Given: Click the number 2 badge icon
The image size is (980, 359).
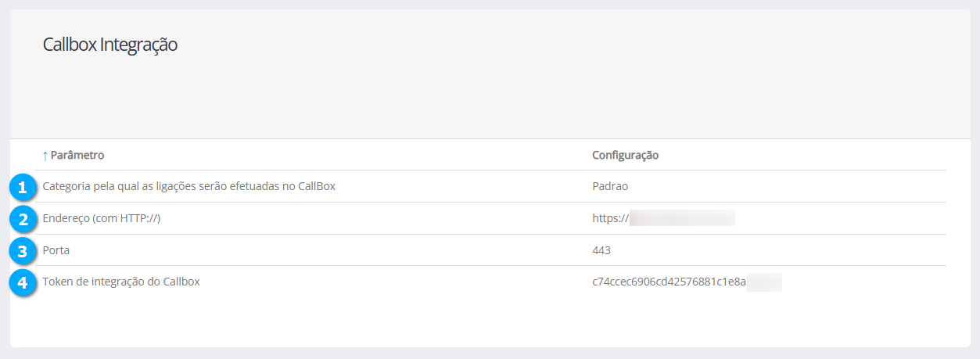Looking at the screenshot, I should [x=23, y=219].
